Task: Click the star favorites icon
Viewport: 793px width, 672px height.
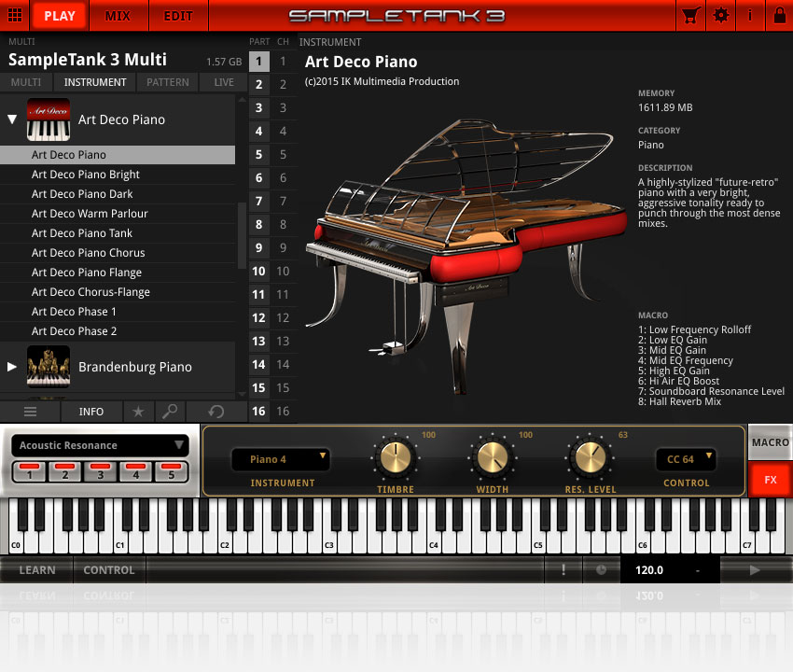Action: 138,412
